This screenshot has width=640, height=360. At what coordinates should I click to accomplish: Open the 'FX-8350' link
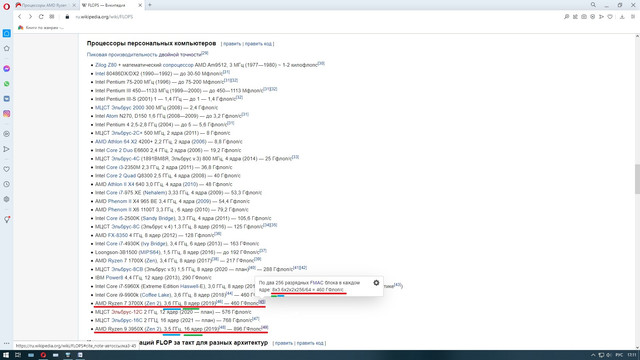(x=118, y=236)
